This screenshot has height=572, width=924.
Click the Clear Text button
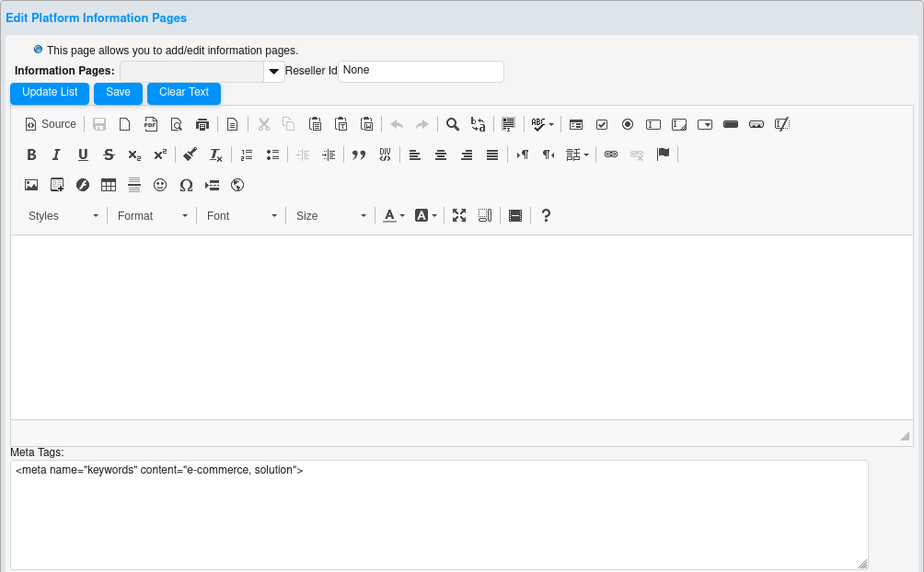pos(183,93)
